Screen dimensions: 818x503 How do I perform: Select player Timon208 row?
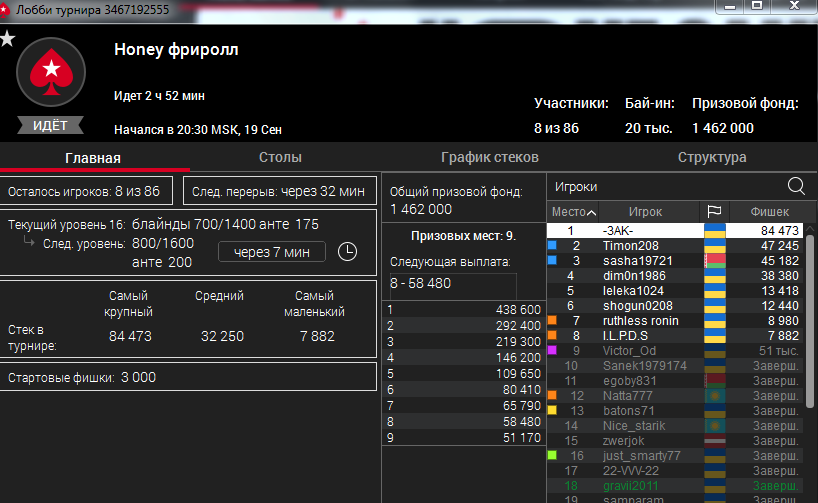(675, 246)
